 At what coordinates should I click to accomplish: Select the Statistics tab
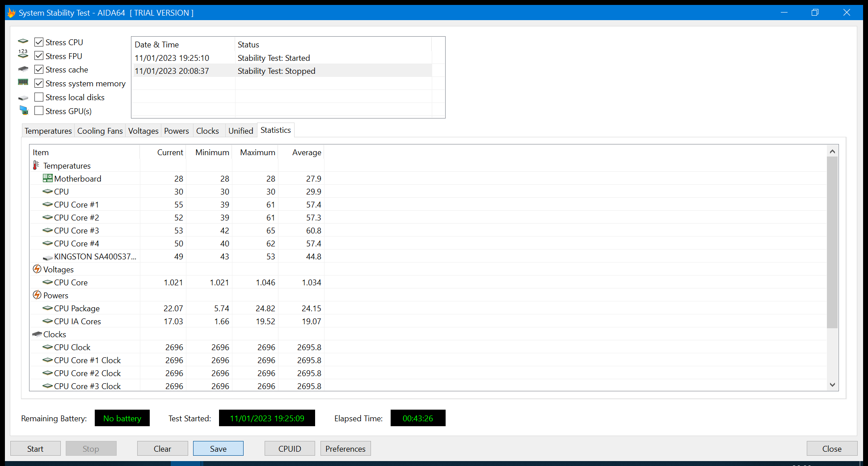click(276, 130)
